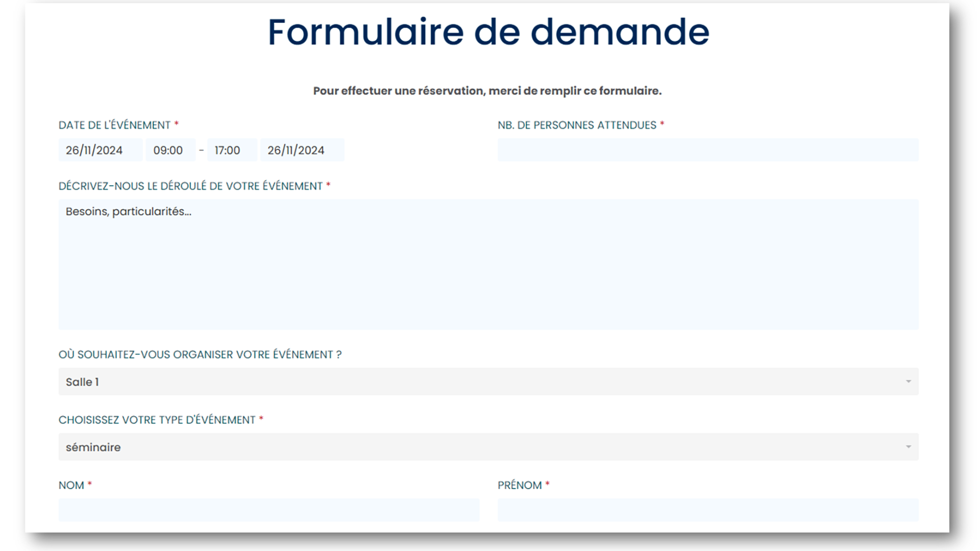
Task: Click the 09:00 start time field
Action: (170, 149)
